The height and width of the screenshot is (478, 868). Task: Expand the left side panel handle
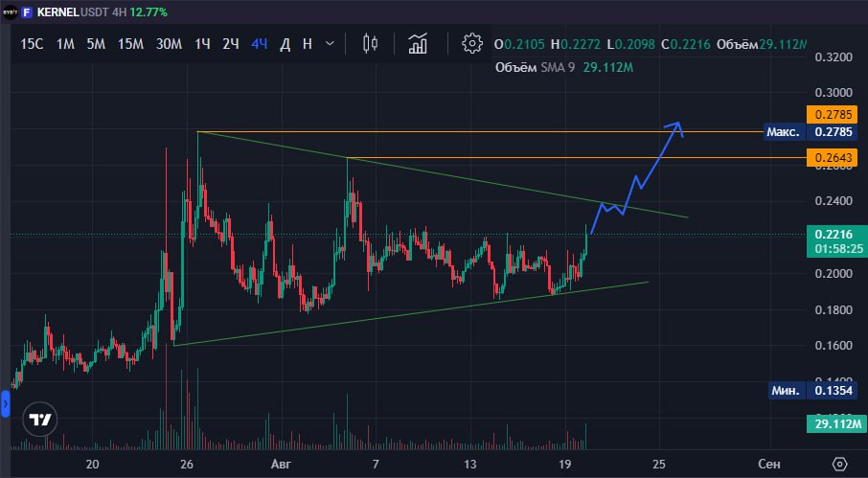[x=6, y=405]
